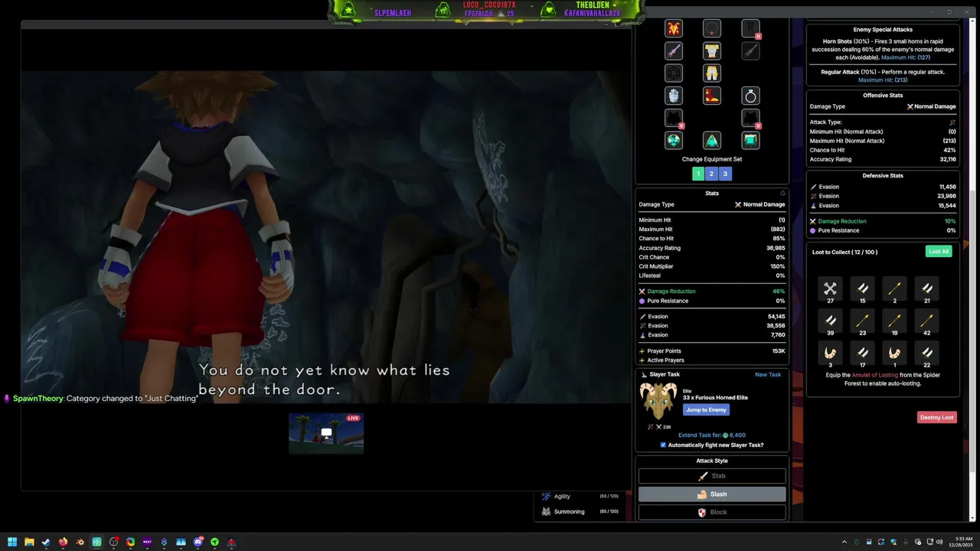Click the Destroy Loot button
The width and height of the screenshot is (980, 551).
tap(937, 417)
